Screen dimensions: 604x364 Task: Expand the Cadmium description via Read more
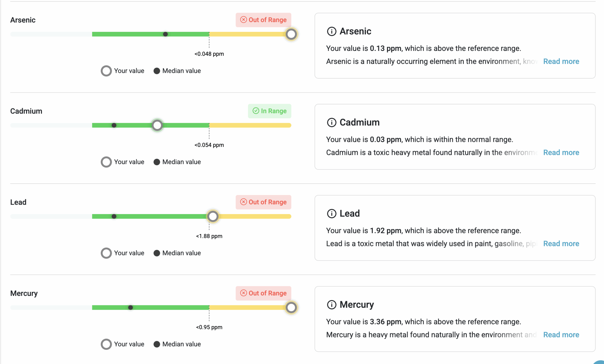click(561, 152)
